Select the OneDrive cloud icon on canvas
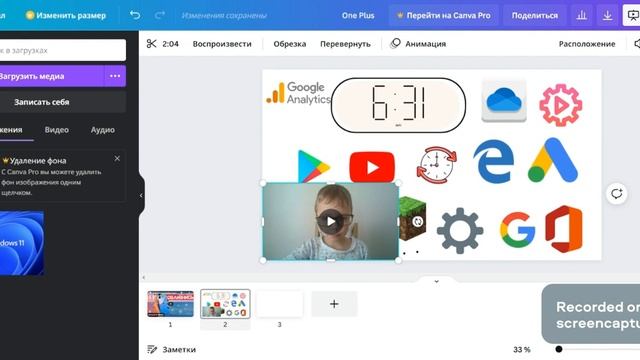This screenshot has width=640, height=360. point(504,101)
